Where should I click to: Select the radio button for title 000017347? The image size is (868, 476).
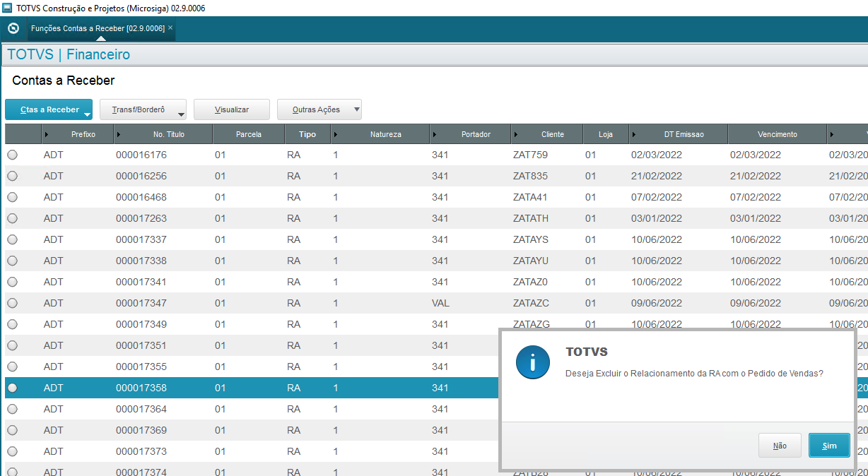pos(13,303)
